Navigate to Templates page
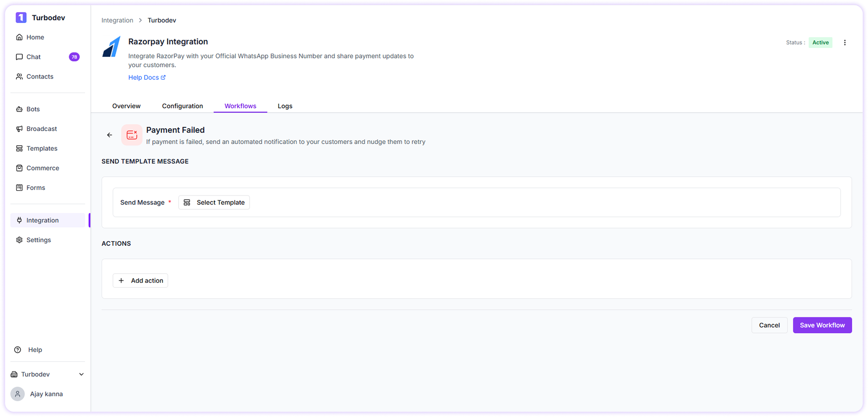The width and height of the screenshot is (868, 417). tap(37, 148)
